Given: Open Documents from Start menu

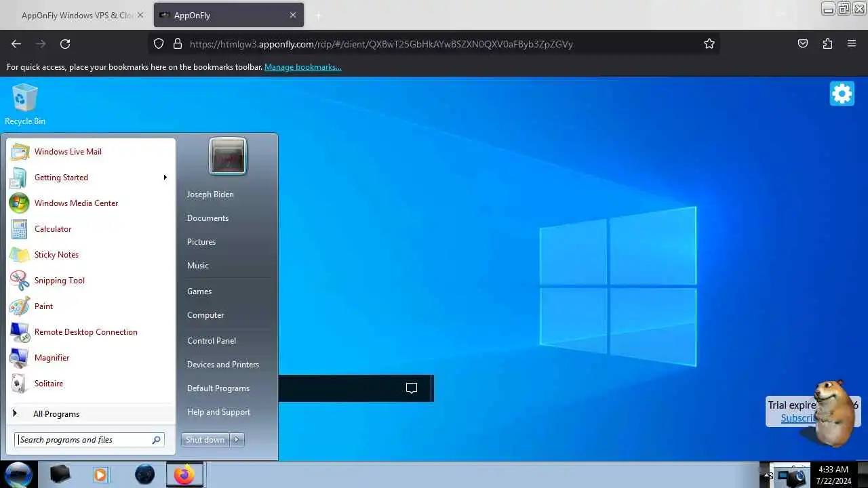Looking at the screenshot, I should [x=208, y=218].
